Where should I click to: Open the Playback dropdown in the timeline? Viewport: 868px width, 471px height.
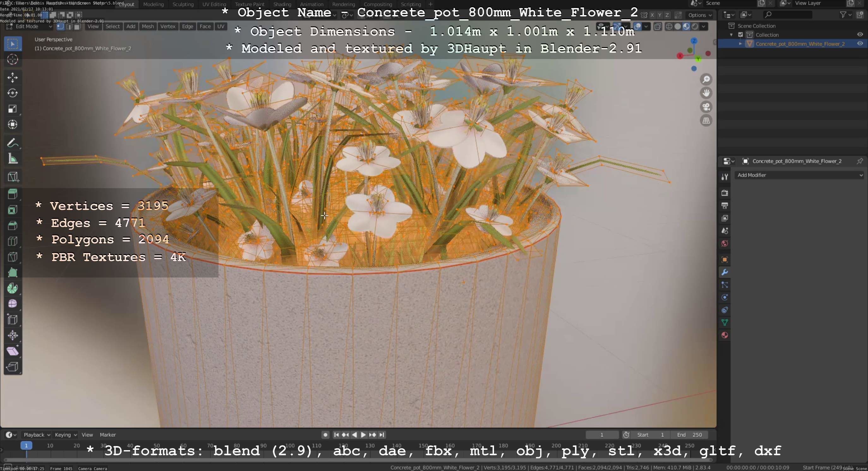point(37,435)
